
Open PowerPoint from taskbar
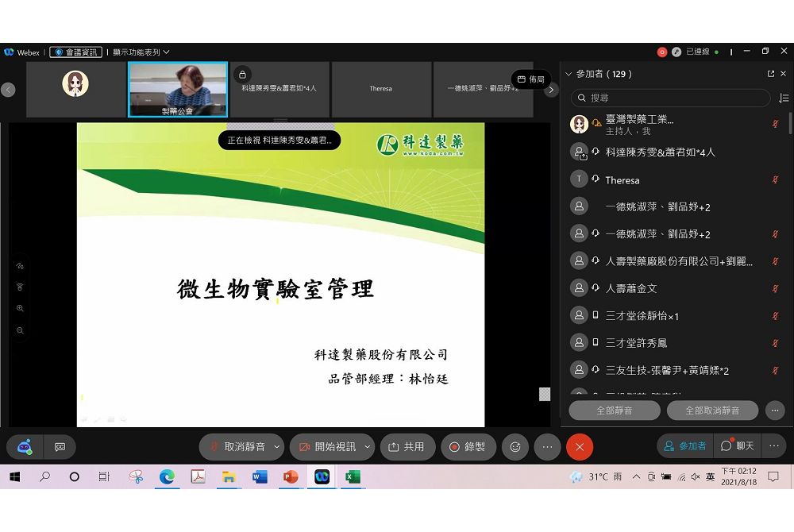click(290, 477)
